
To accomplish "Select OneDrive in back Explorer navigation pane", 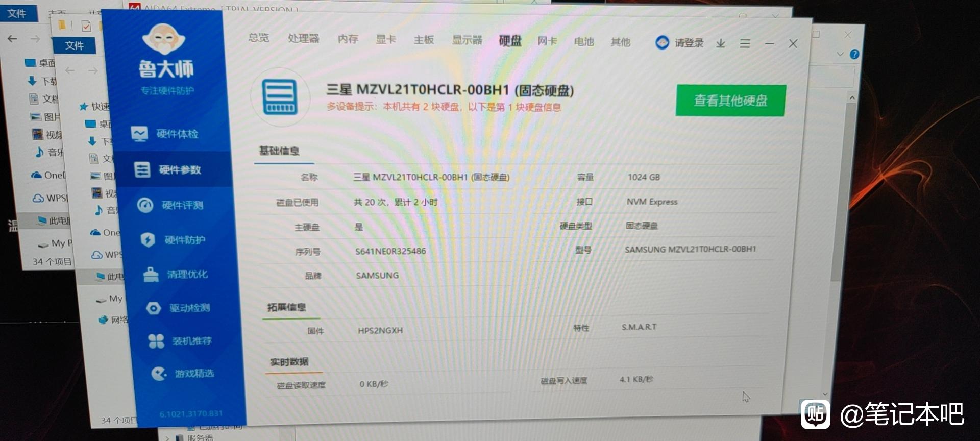I will (x=48, y=175).
